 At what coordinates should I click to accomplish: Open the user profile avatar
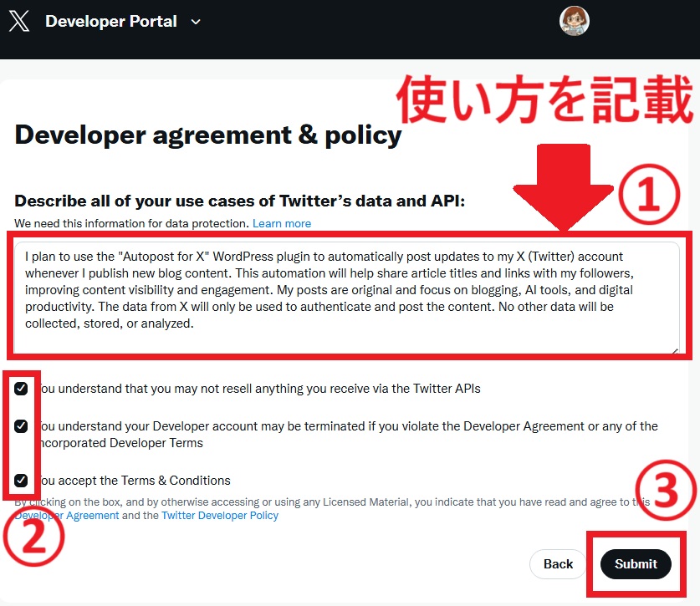[x=574, y=21]
